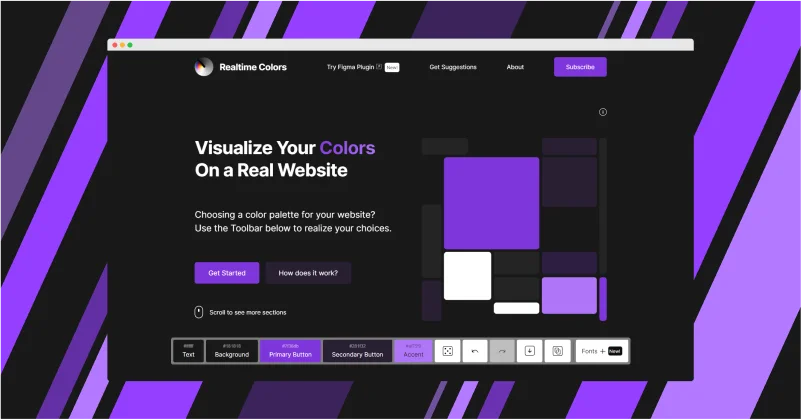The height and width of the screenshot is (419, 801).
Task: Undo the last color change
Action: point(475,351)
